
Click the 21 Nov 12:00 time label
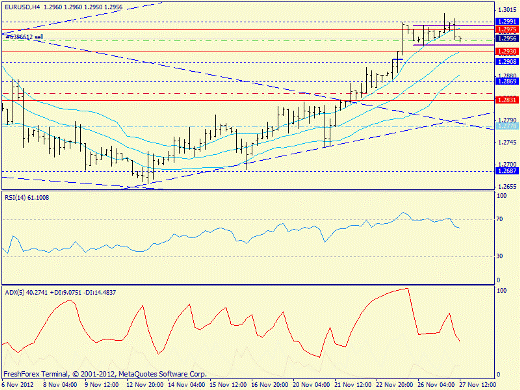point(353,385)
